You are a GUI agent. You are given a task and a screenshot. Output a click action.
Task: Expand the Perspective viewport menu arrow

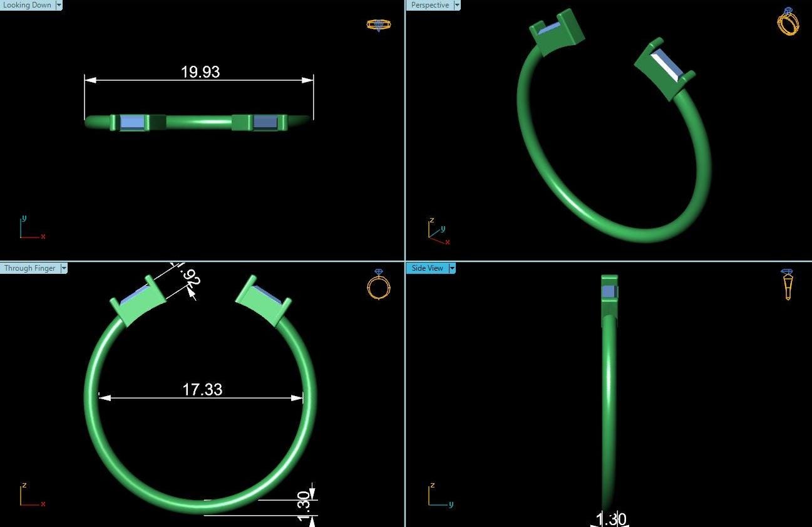[456, 5]
